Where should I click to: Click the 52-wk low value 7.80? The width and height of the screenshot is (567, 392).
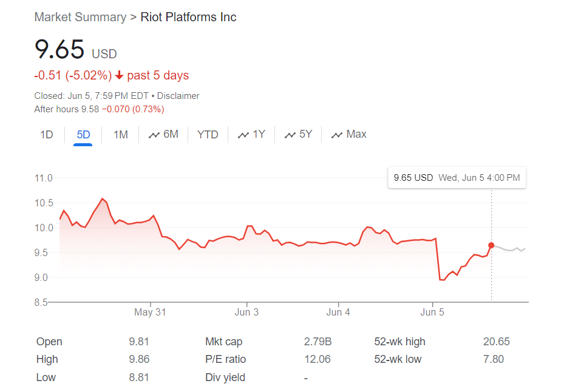(x=493, y=359)
